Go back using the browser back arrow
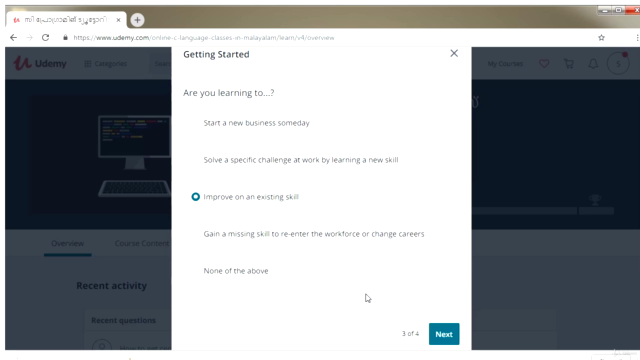 click(x=13, y=38)
